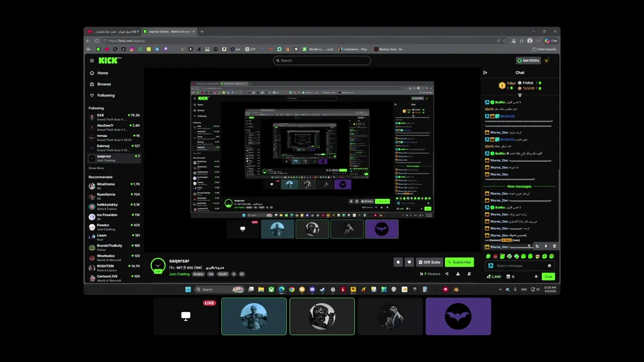Click the Windows taskbar Search box
This screenshot has width=644, height=362.
click(x=220, y=289)
